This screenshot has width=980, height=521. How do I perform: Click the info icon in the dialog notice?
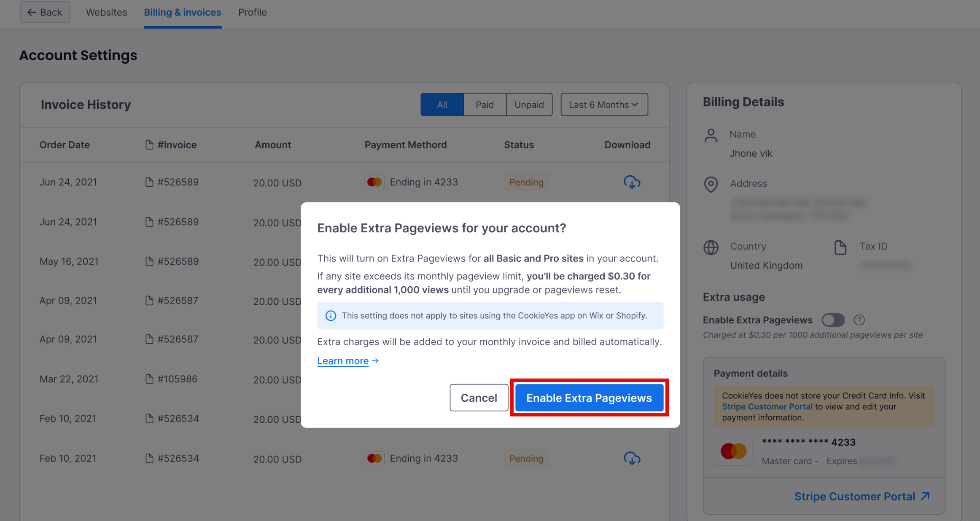tap(331, 315)
